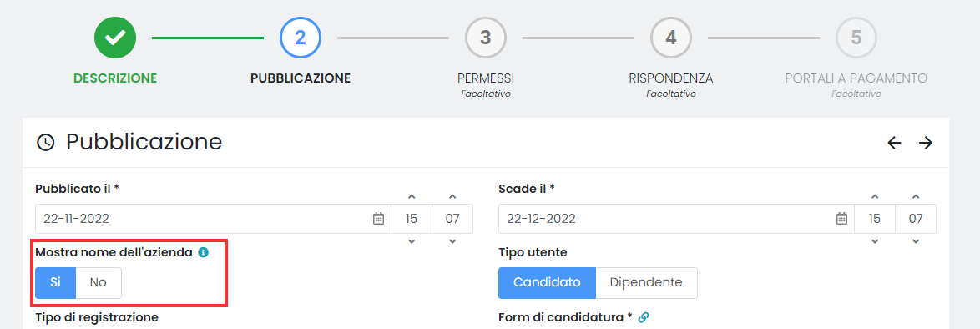Go forward with the right arrow icon

(926, 143)
